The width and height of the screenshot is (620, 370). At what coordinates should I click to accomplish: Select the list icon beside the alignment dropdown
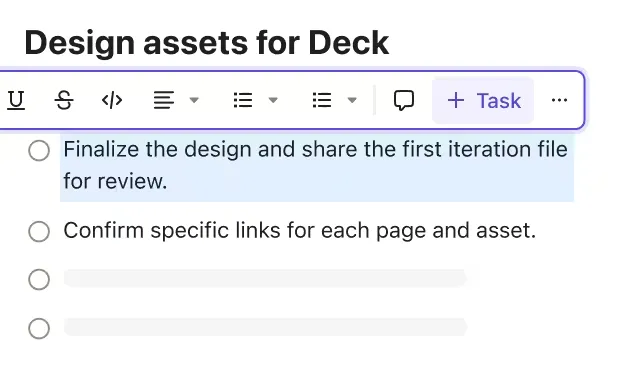pos(243,100)
